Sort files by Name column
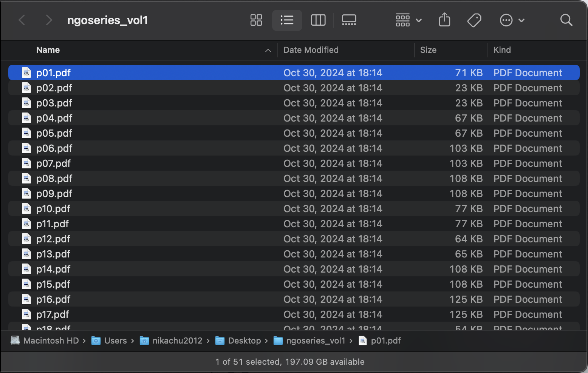The image size is (588, 373). coord(48,50)
